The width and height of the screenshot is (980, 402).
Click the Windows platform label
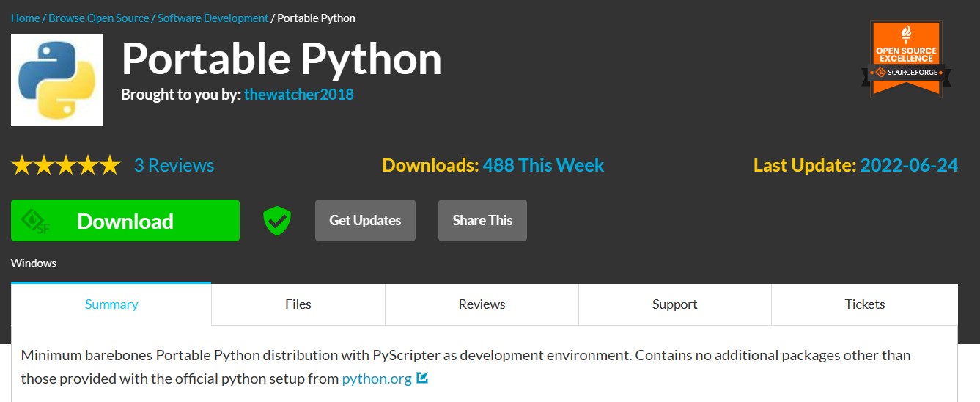(x=34, y=263)
